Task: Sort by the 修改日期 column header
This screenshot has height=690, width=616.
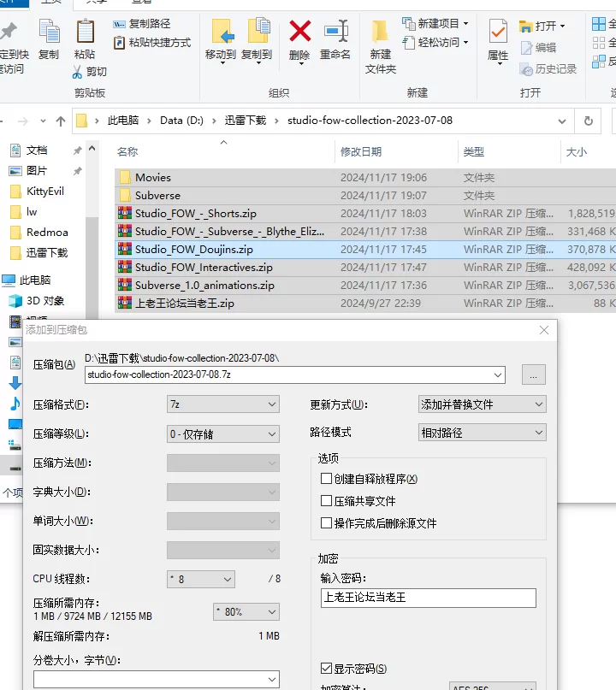Action: [x=361, y=152]
